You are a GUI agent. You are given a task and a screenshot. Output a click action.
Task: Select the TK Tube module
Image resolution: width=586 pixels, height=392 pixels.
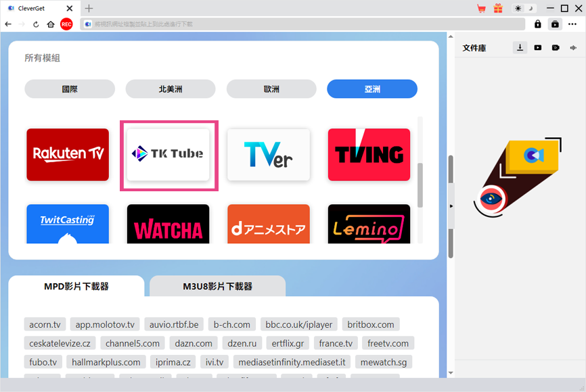tap(168, 154)
